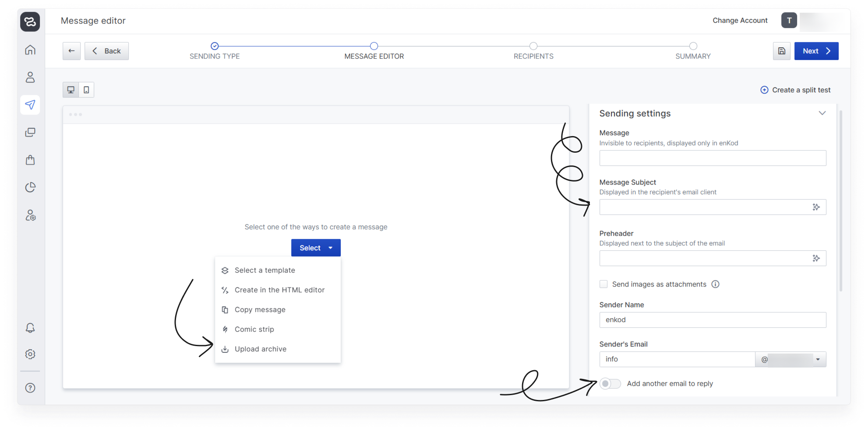Click the Next button

coord(816,51)
